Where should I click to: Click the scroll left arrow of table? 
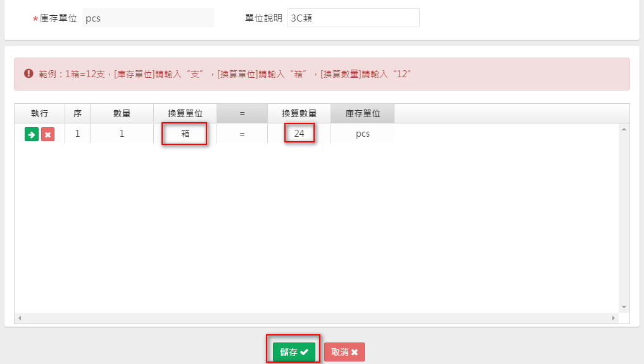tap(20, 318)
